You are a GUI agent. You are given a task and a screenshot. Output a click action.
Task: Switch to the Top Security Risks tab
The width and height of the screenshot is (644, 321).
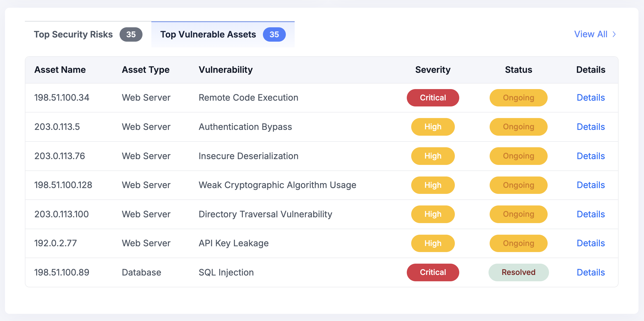point(73,34)
